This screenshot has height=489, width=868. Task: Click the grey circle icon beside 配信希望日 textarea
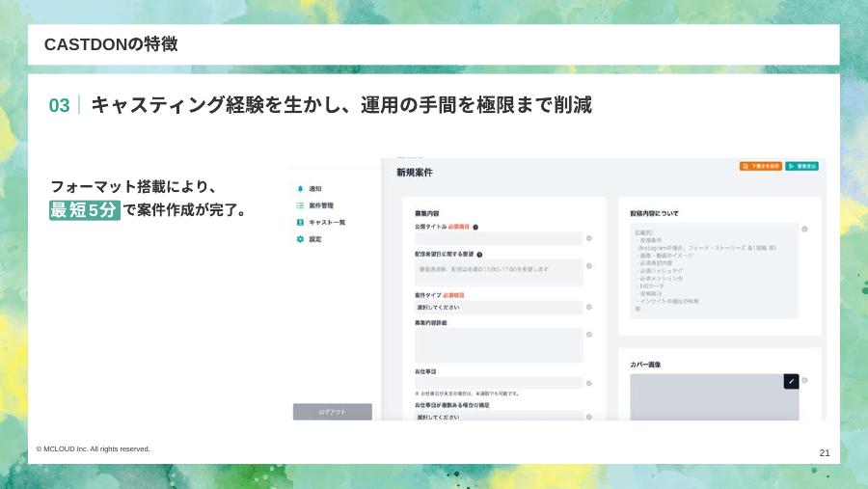(x=589, y=266)
